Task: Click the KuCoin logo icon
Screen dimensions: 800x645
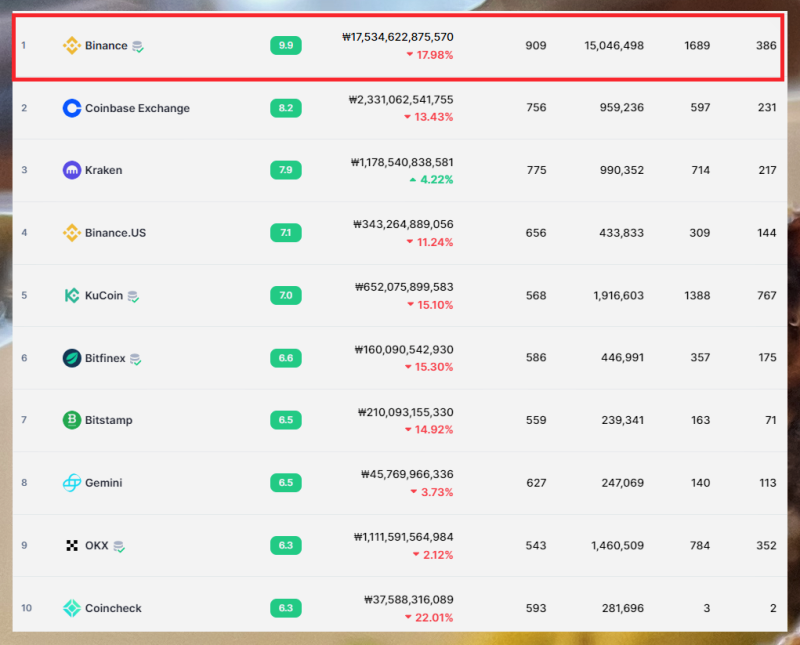Action: pyautogui.click(x=71, y=295)
